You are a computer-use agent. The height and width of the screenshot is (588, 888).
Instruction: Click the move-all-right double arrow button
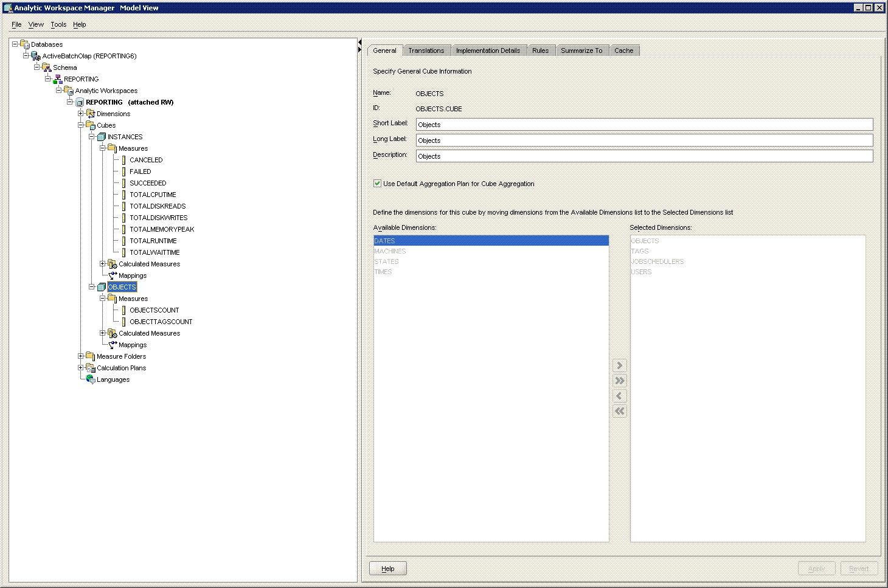click(x=620, y=381)
